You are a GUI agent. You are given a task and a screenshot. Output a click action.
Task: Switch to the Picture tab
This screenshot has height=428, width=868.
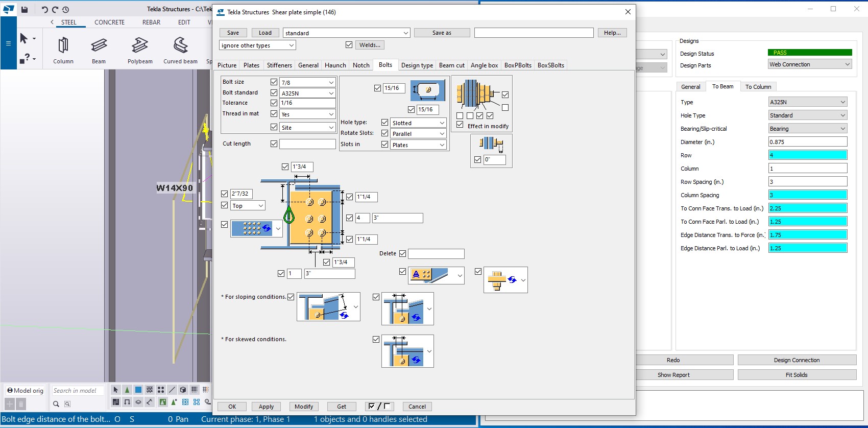pos(227,65)
